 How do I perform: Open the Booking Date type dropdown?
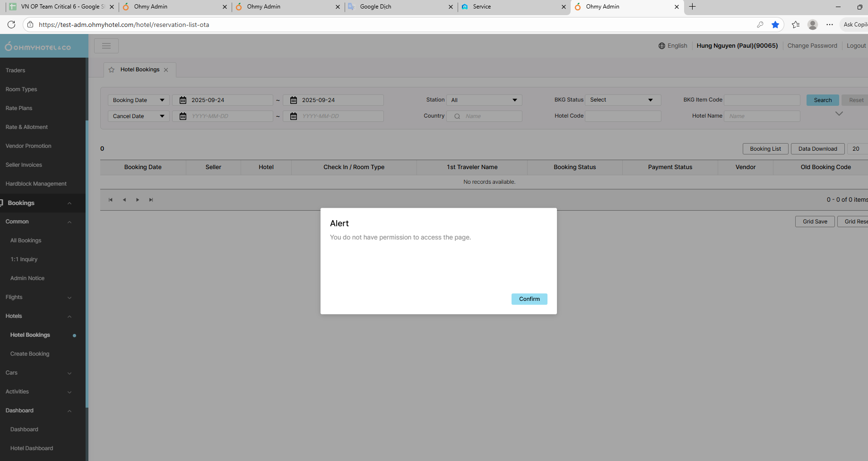pos(139,100)
